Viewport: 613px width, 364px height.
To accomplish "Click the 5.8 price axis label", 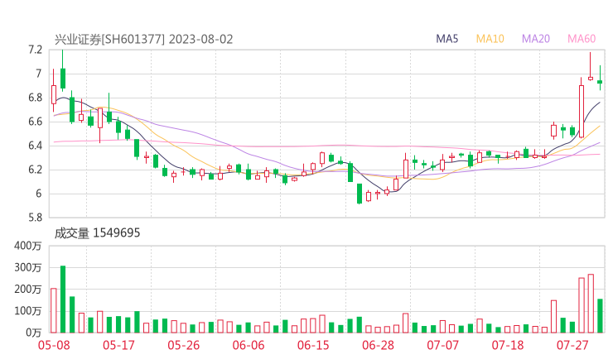I will tap(35, 217).
